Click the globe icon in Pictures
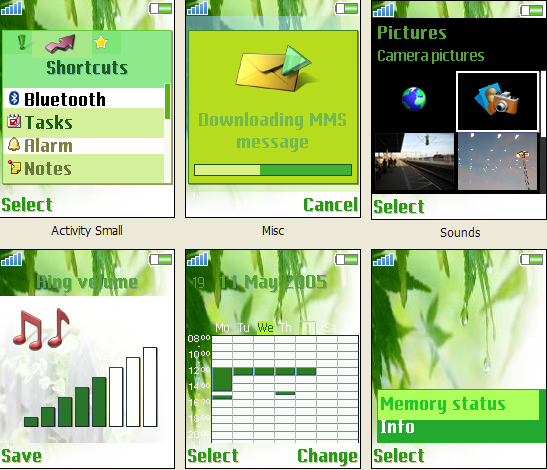 click(x=414, y=99)
